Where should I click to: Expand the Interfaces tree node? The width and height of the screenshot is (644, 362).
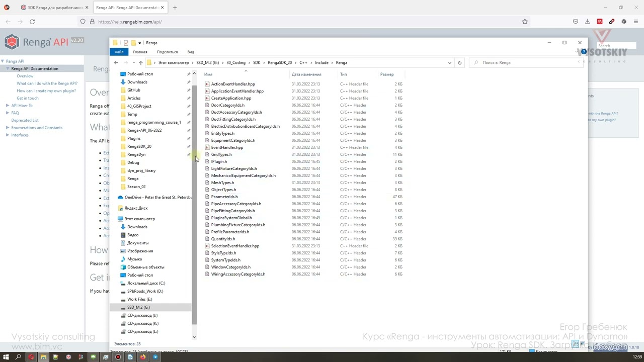(x=8, y=135)
